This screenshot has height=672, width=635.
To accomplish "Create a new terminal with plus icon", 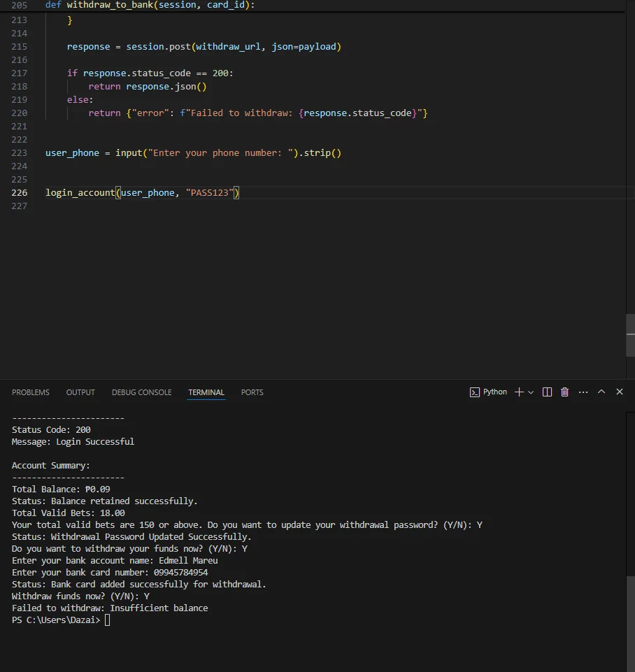I will tap(519, 392).
